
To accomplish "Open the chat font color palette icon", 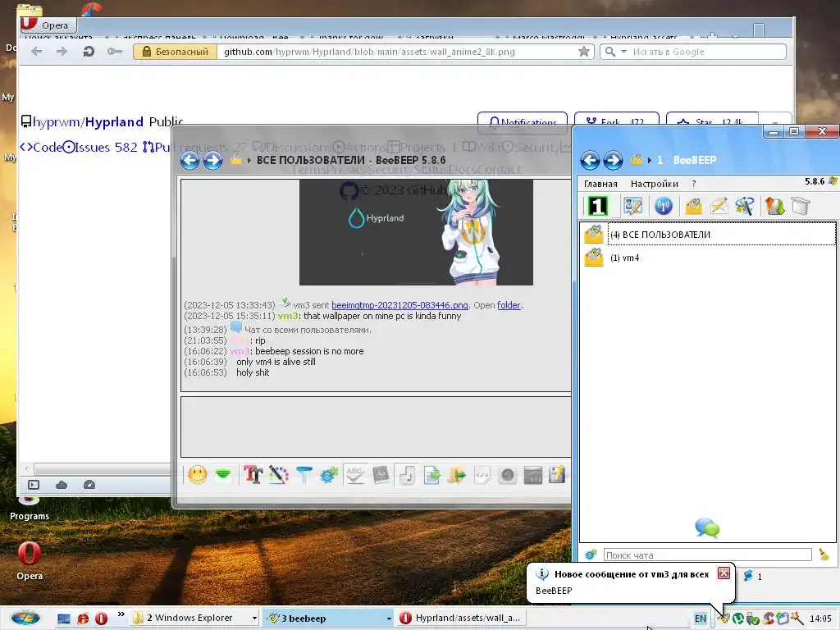I will 279,475.
